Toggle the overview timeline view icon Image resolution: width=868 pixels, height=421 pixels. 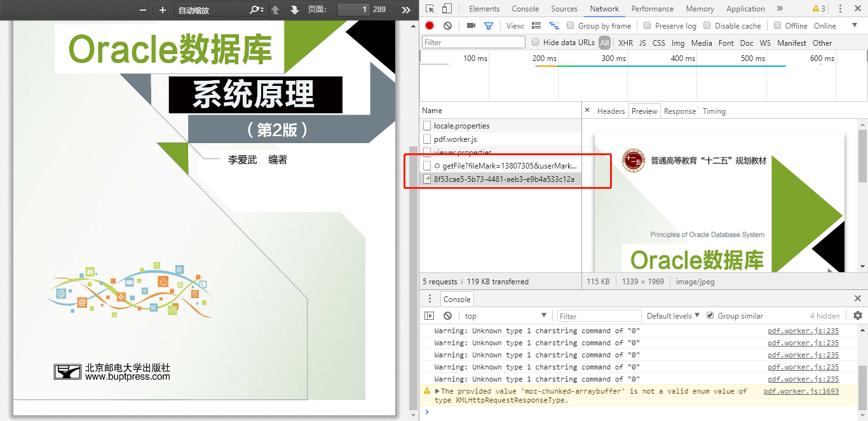pyautogui.click(x=553, y=25)
